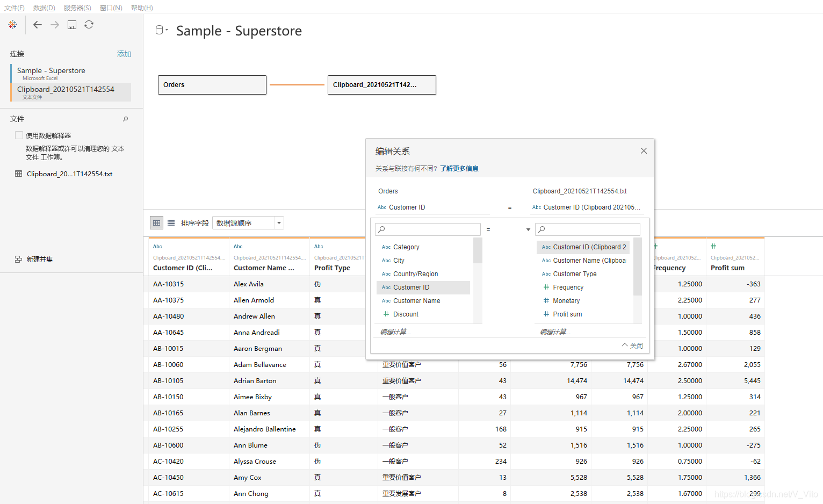Search files with magnifier icon

126,119
